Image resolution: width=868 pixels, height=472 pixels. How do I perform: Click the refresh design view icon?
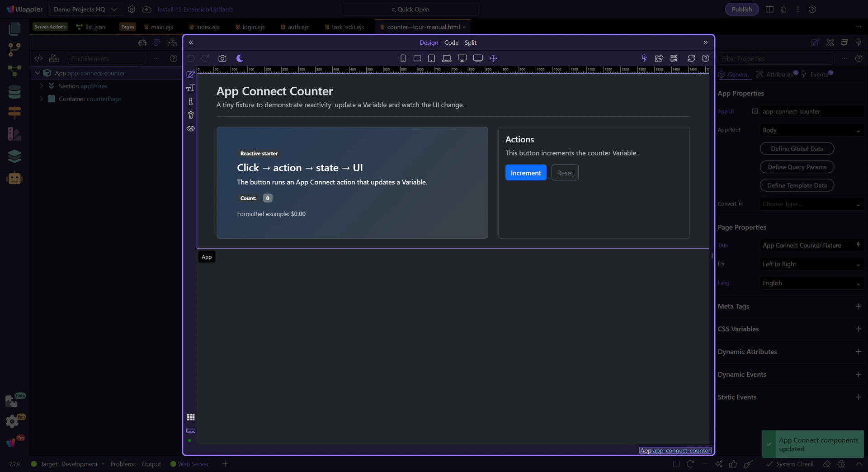[691, 58]
